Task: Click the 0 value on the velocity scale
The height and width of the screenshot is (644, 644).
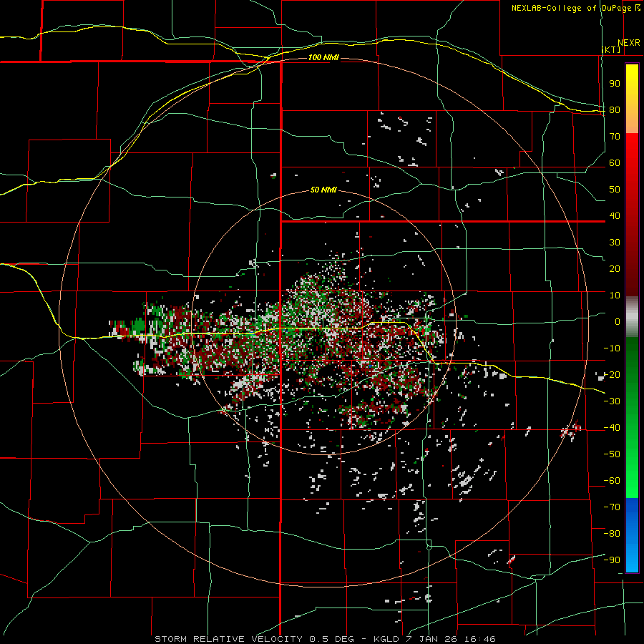Action: [618, 322]
